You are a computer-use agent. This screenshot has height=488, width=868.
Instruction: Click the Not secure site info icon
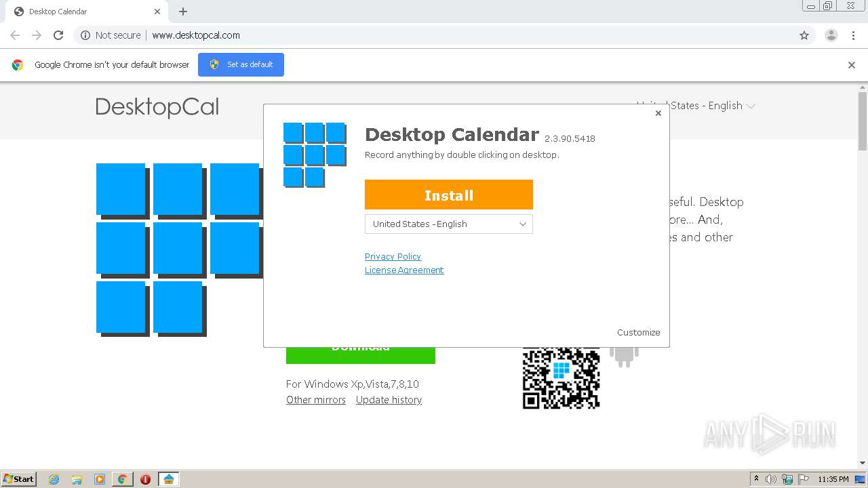click(85, 35)
